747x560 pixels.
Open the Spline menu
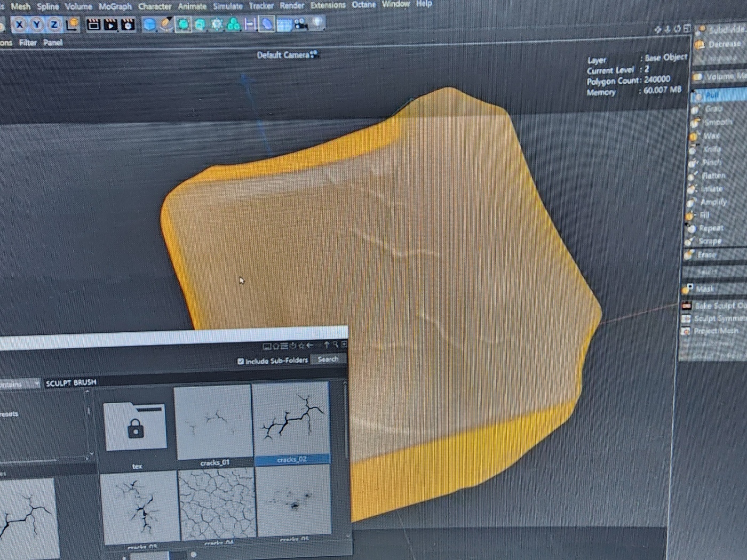click(x=47, y=7)
